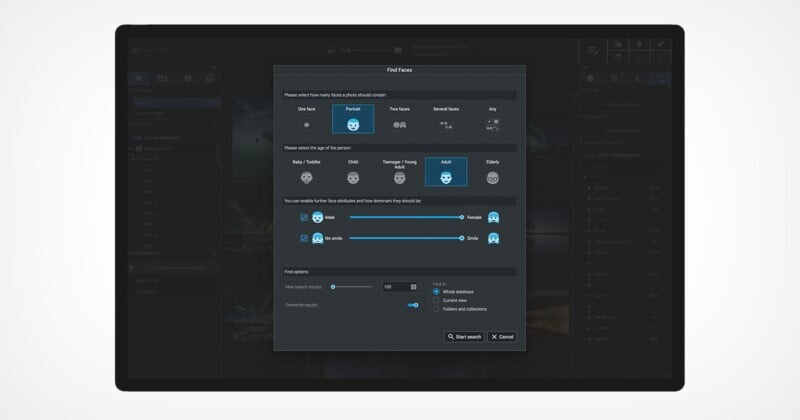Select the Any faces option icon
Viewport: 800px width, 420px height.
coord(493,125)
